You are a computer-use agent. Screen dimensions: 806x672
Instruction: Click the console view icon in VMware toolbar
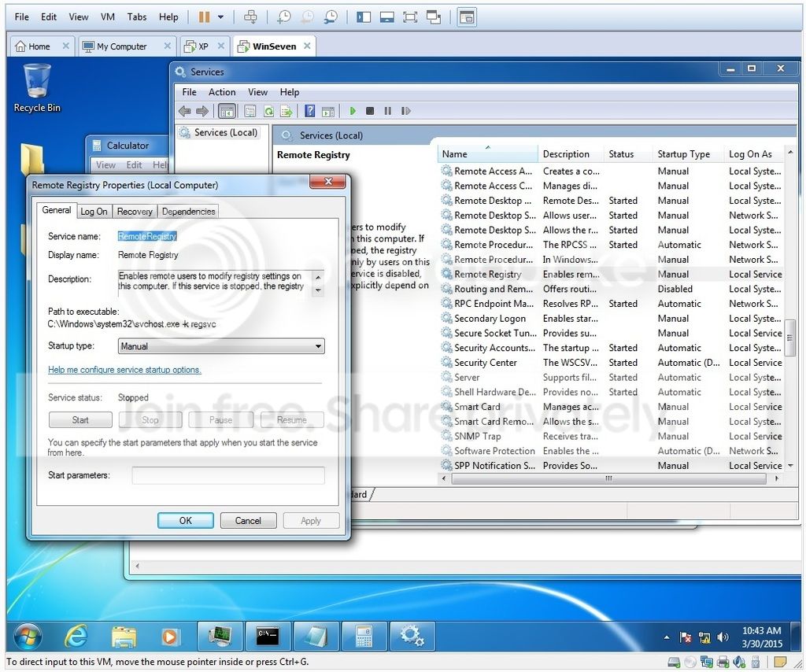click(x=466, y=17)
